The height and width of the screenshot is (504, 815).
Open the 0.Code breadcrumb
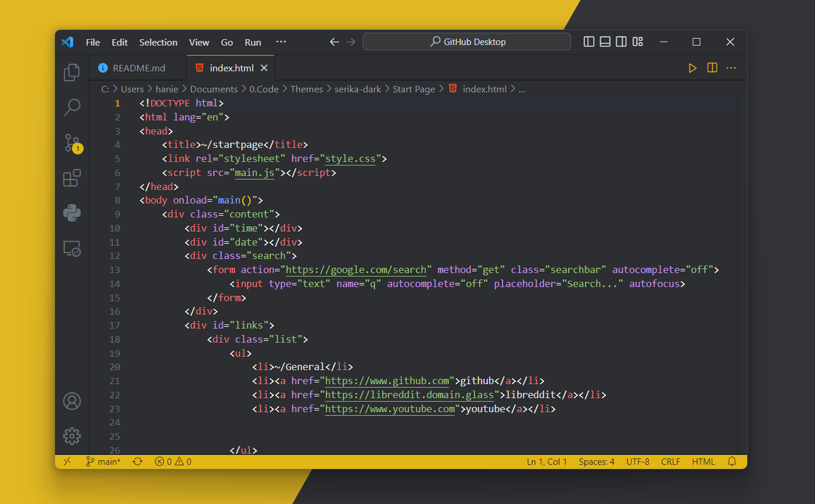coord(264,89)
